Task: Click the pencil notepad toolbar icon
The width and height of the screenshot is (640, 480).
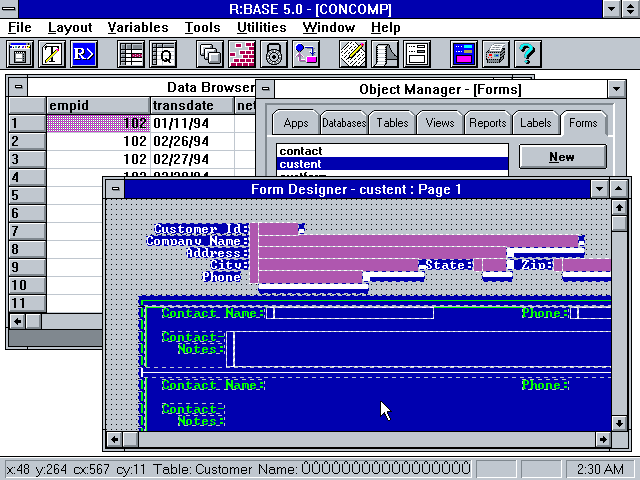Action: tap(353, 54)
